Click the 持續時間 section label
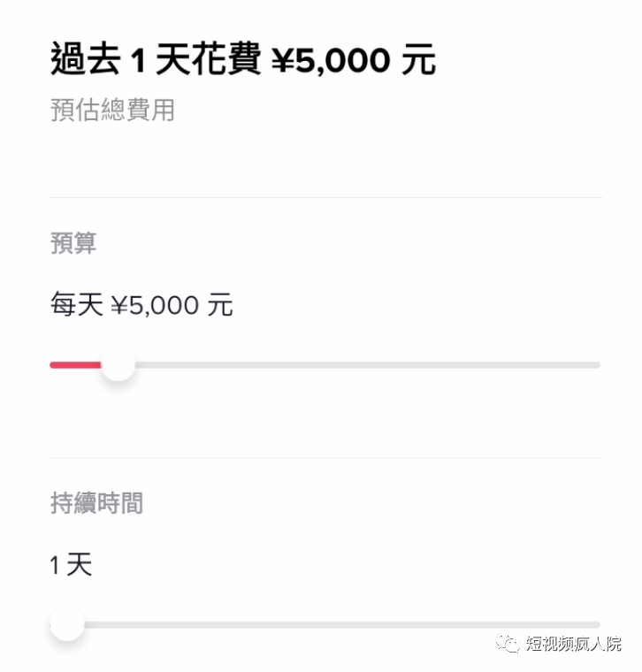This screenshot has width=642, height=672. pos(96,503)
